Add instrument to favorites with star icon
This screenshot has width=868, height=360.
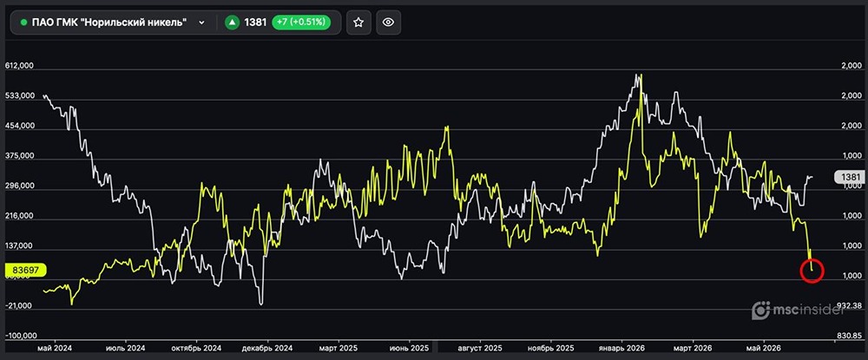(x=358, y=23)
